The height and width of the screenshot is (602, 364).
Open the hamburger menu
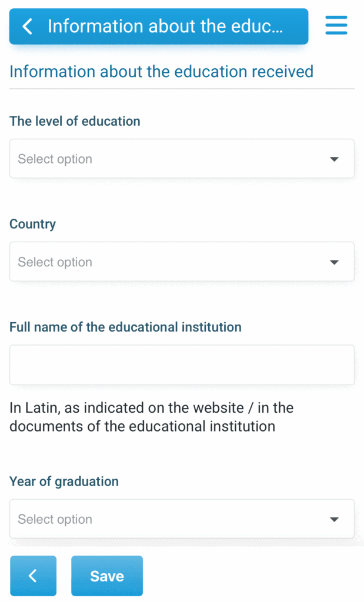pyautogui.click(x=336, y=25)
